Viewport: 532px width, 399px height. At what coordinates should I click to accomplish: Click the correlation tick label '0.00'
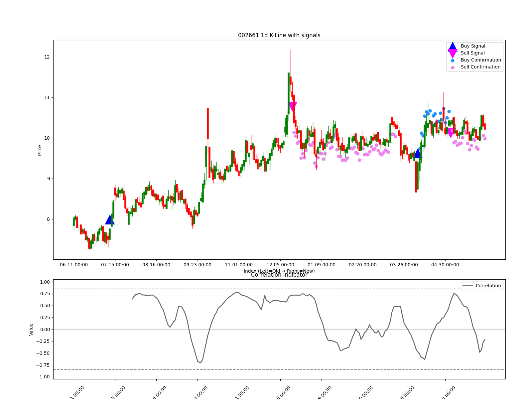[45, 330]
